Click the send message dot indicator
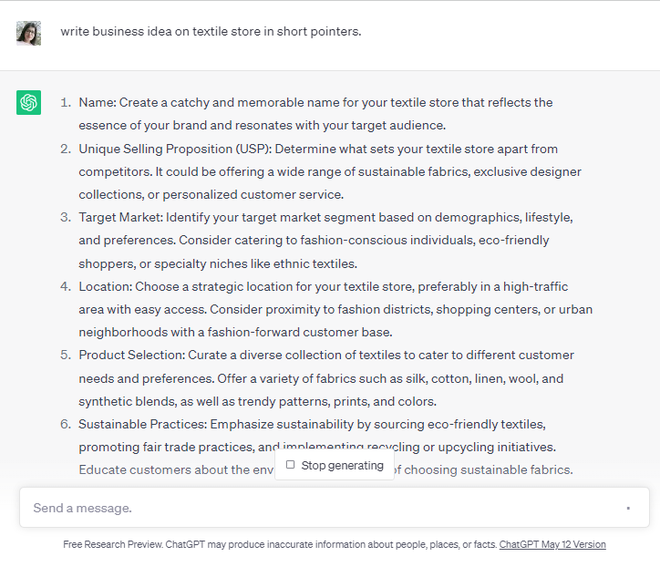The image size is (660, 567). pyautogui.click(x=628, y=508)
